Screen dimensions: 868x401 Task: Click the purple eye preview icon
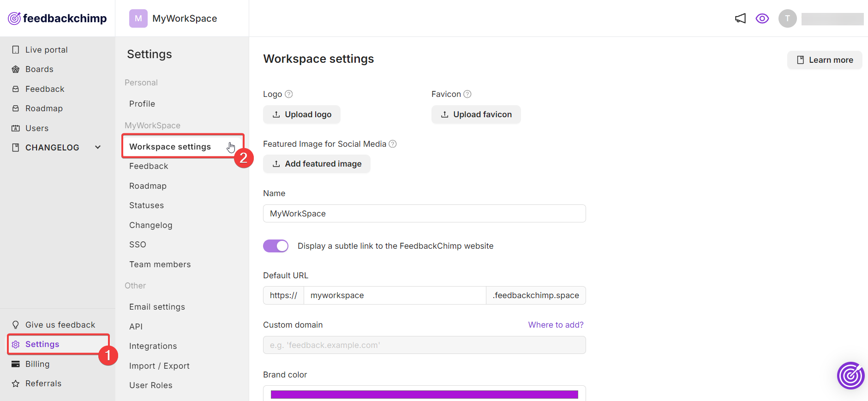coord(762,18)
